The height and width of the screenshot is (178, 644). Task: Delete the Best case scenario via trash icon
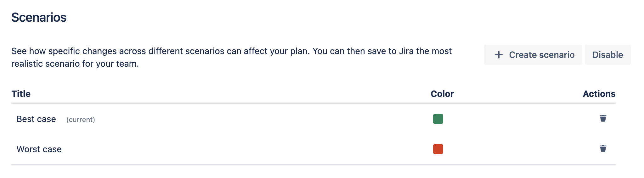tap(603, 118)
